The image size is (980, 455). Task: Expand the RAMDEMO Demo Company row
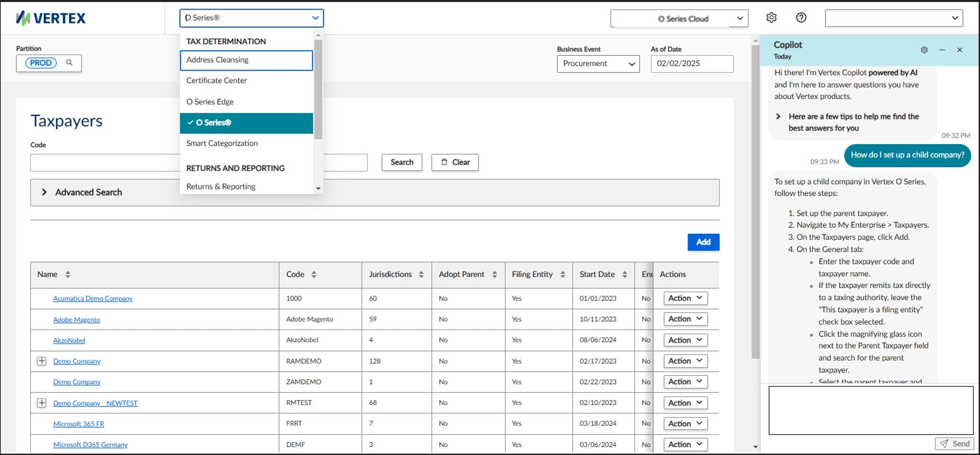click(42, 361)
